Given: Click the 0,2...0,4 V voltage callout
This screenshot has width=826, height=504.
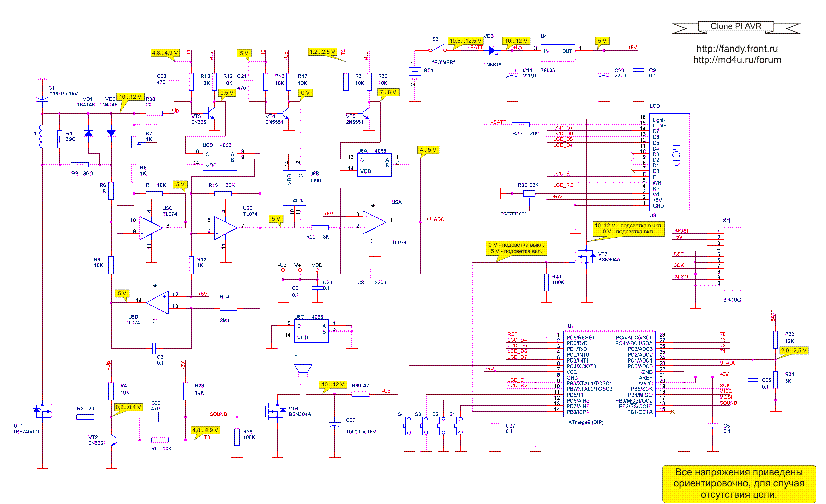Looking at the screenshot, I should point(128,407).
